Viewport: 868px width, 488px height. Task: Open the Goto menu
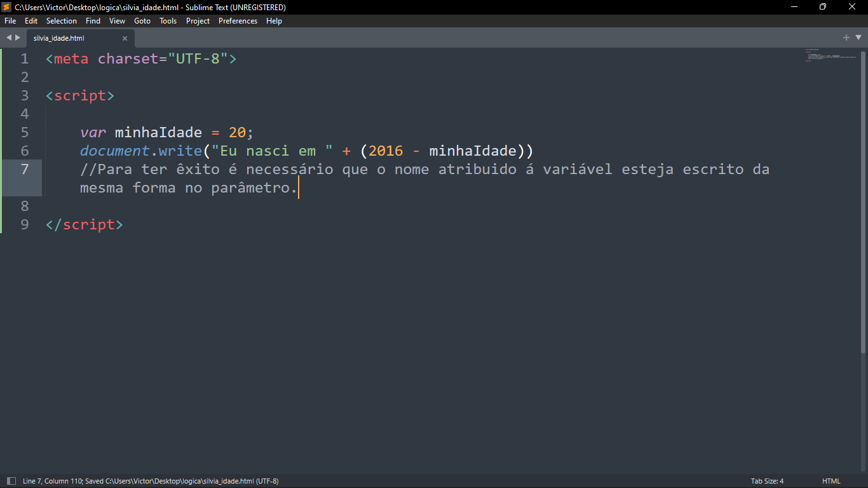[x=142, y=21]
